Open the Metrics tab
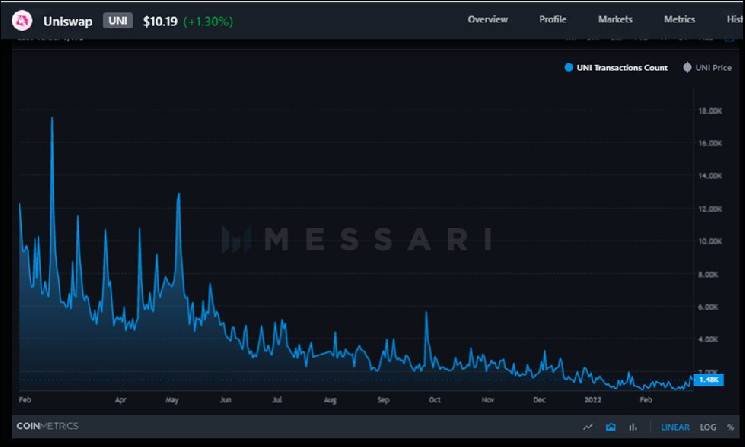745x447 pixels. pyautogui.click(x=679, y=20)
